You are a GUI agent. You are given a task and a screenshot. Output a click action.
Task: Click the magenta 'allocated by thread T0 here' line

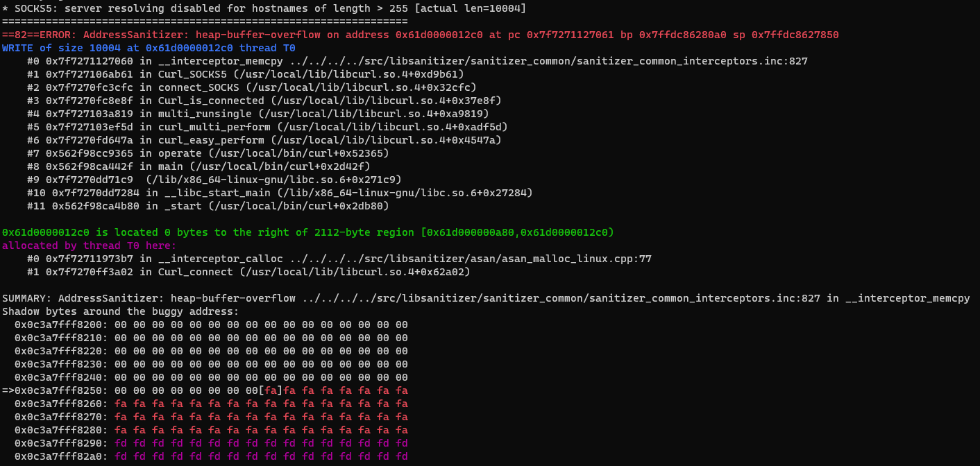click(x=90, y=245)
